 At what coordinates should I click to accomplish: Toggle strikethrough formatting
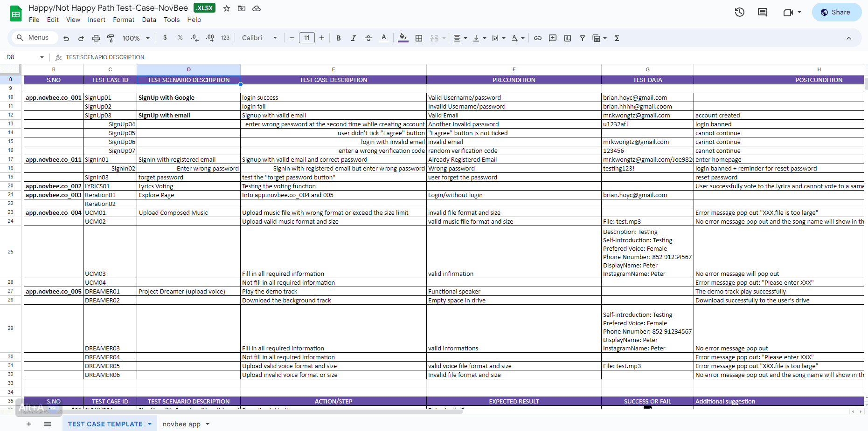click(x=368, y=38)
